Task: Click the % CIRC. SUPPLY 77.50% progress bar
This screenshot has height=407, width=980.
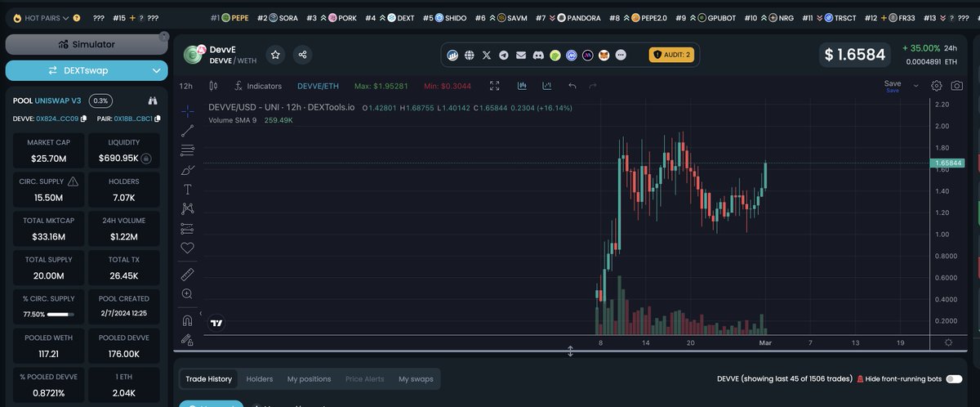Action: pos(60,314)
